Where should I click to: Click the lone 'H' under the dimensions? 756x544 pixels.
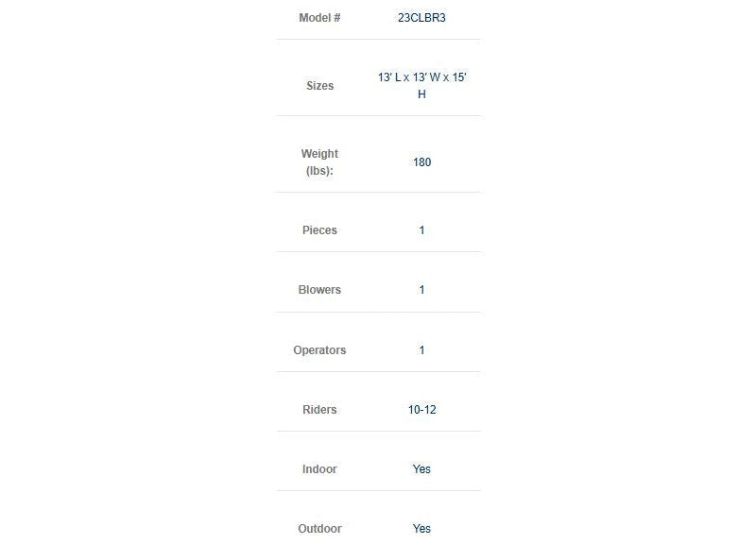pyautogui.click(x=421, y=94)
